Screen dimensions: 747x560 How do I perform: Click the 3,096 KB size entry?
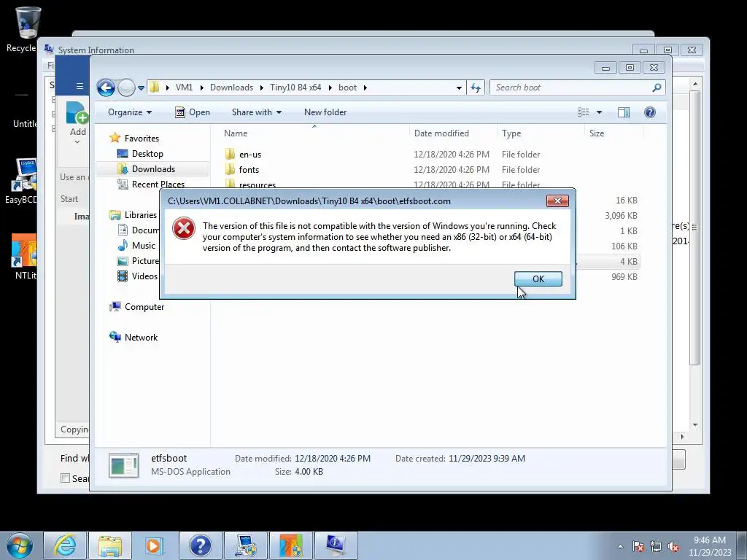pyautogui.click(x=622, y=215)
